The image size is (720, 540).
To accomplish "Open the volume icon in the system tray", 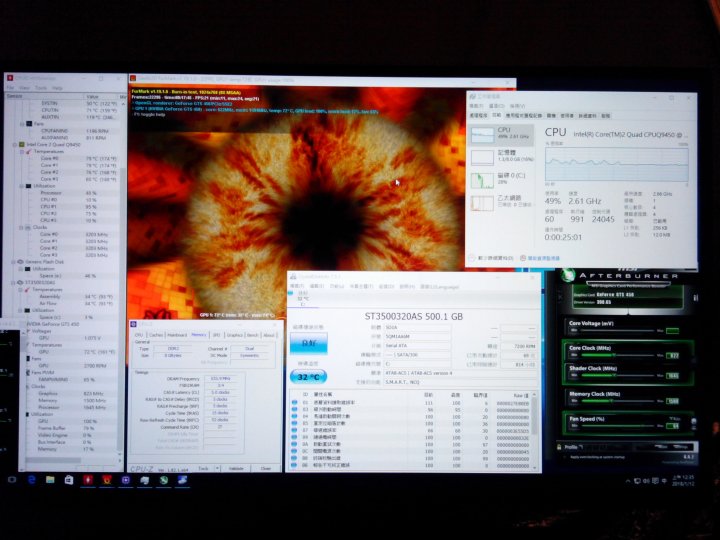I will point(646,481).
